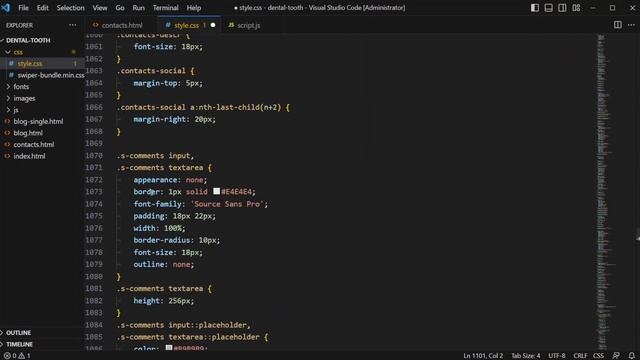The height and width of the screenshot is (360, 640).
Task: Toggle bottom panel layout icon
Action: tap(549, 8)
